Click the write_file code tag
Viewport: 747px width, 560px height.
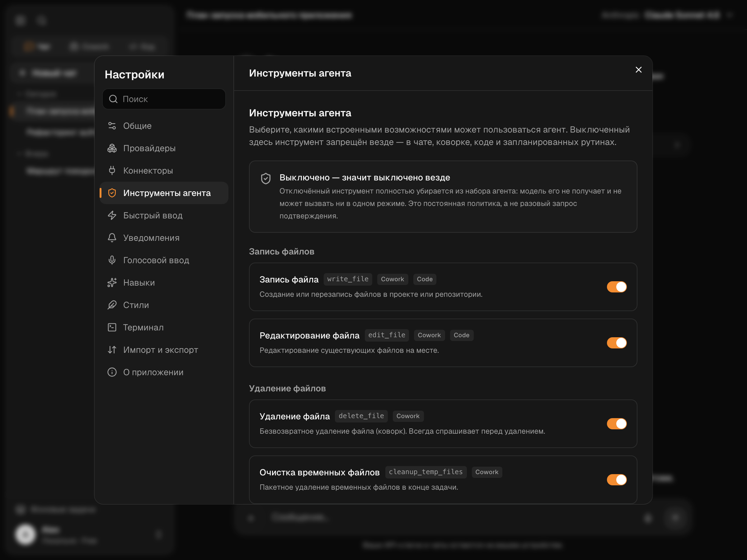pos(348,279)
